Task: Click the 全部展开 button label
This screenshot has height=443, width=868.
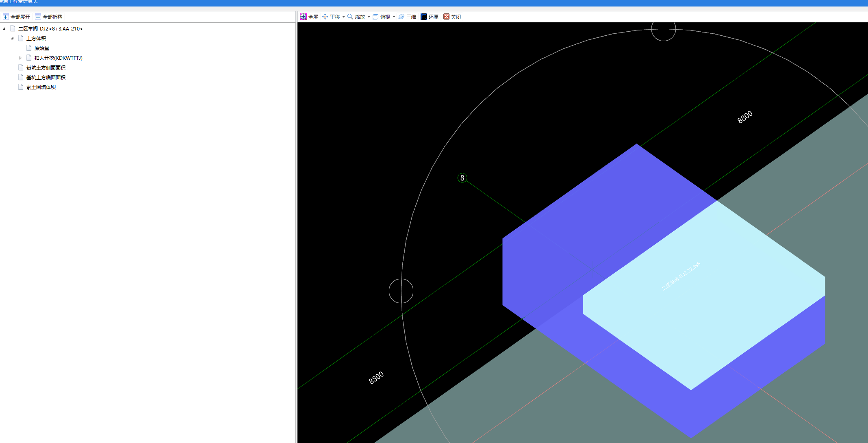Action: [x=20, y=17]
